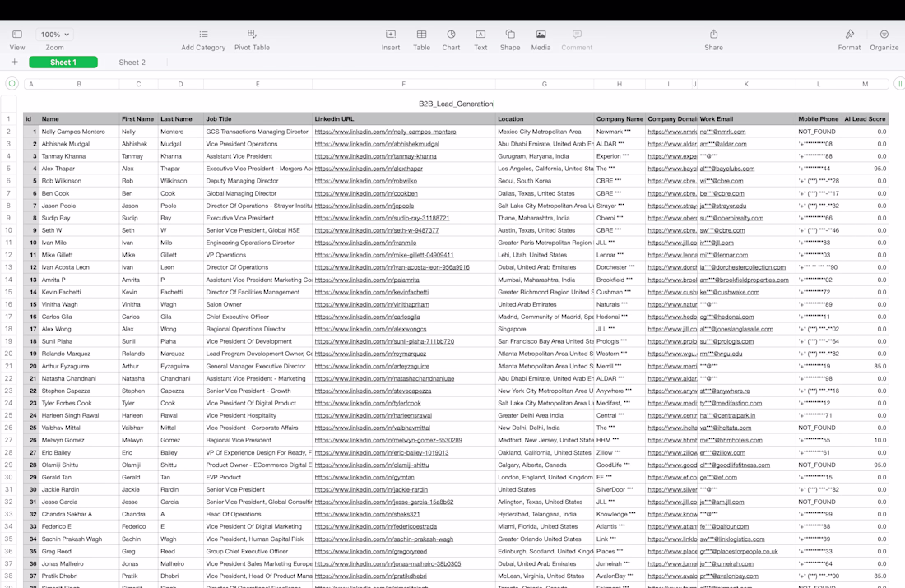
Task: Select the Seoul, South Korea location cell
Action: [x=545, y=181]
